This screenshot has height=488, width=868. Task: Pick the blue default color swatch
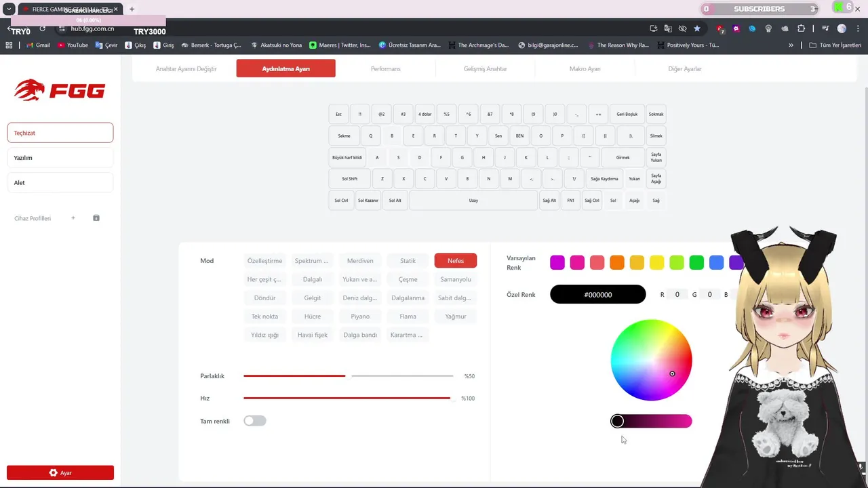click(x=716, y=262)
